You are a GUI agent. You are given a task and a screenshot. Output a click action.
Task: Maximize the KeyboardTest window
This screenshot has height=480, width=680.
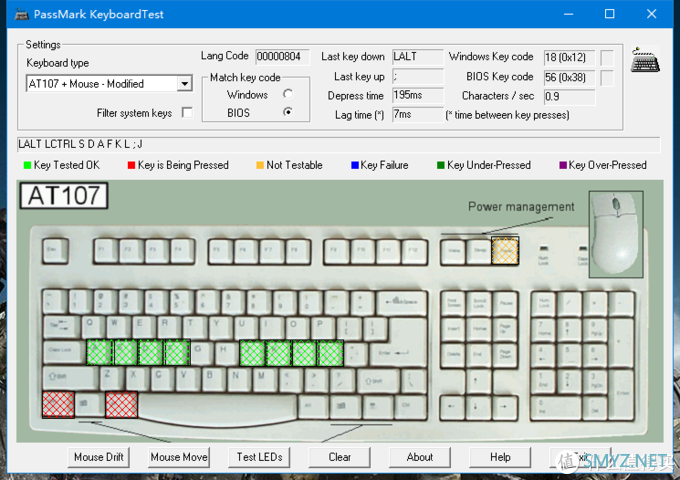click(x=609, y=14)
